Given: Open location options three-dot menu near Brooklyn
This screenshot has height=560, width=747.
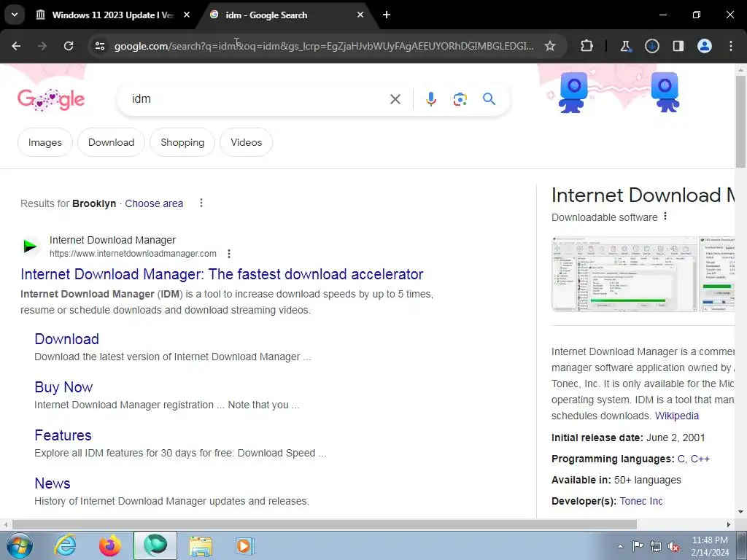Looking at the screenshot, I should [201, 203].
